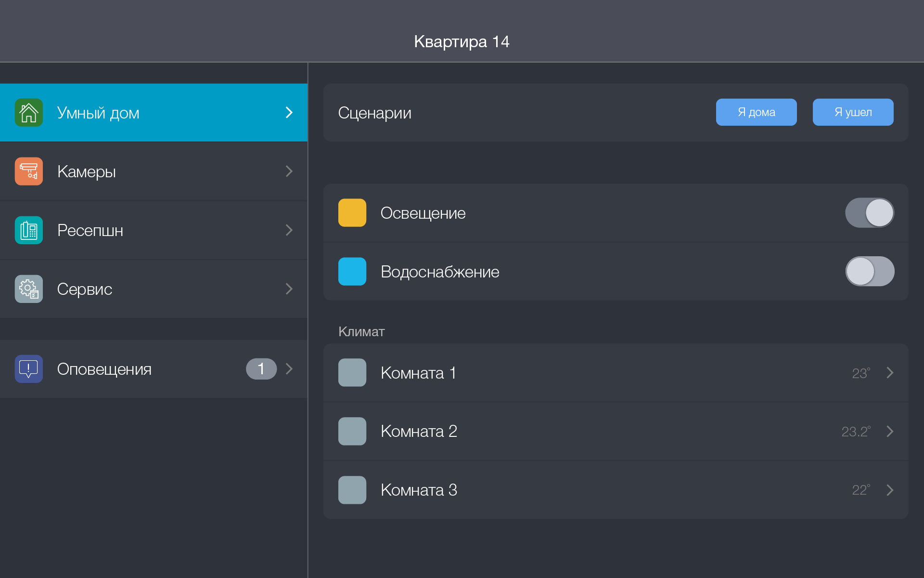Click the Service gear icon
The height and width of the screenshot is (578, 924).
[x=29, y=289]
